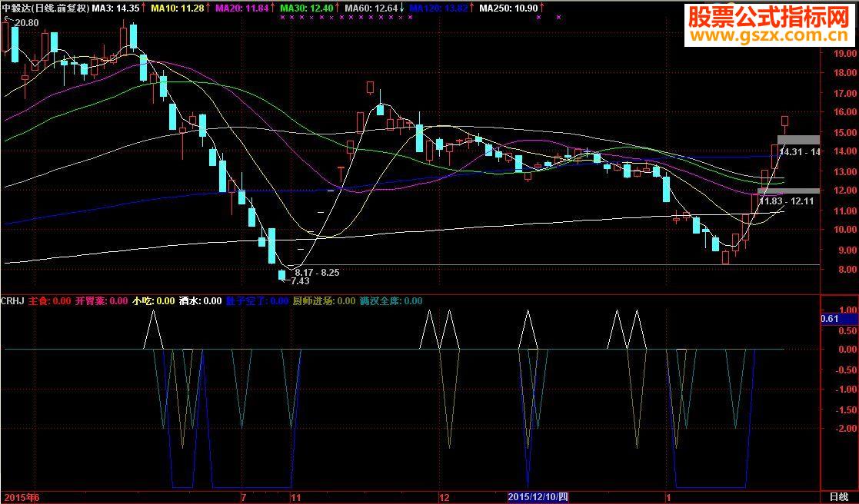The width and height of the screenshot is (859, 504).
Task: Click the 16.00 price axis label
Action: [845, 112]
